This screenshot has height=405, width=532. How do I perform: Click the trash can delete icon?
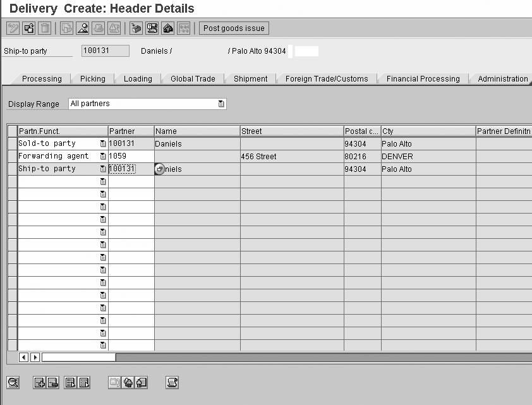tap(44, 28)
